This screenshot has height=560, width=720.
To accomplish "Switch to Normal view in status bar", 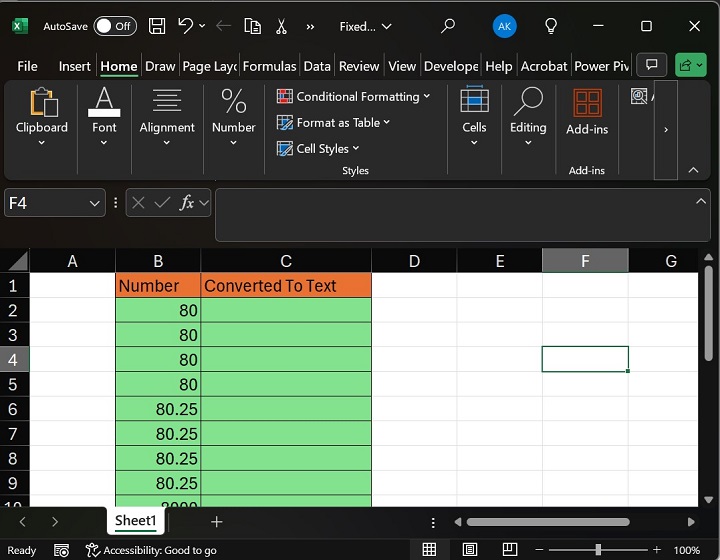I will [429, 550].
